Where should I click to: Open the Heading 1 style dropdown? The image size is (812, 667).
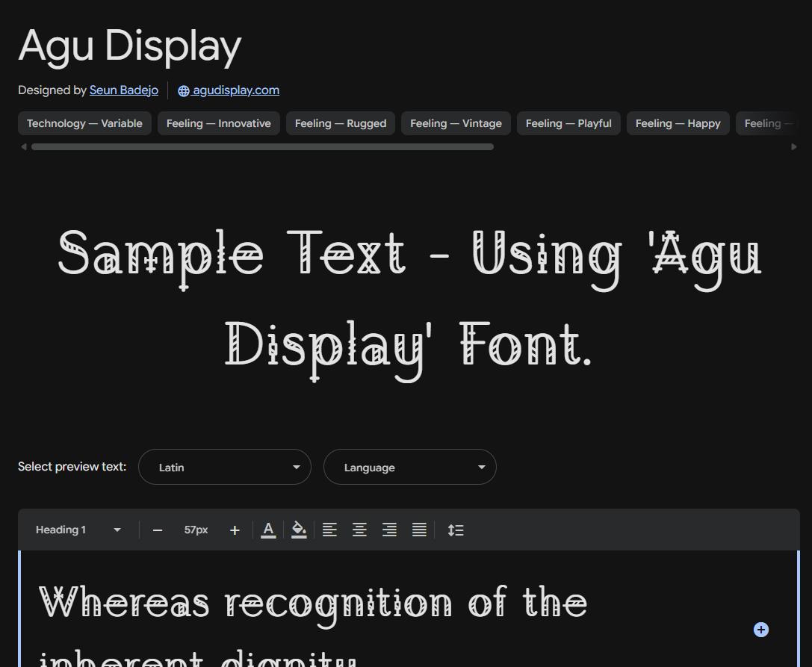(78, 530)
